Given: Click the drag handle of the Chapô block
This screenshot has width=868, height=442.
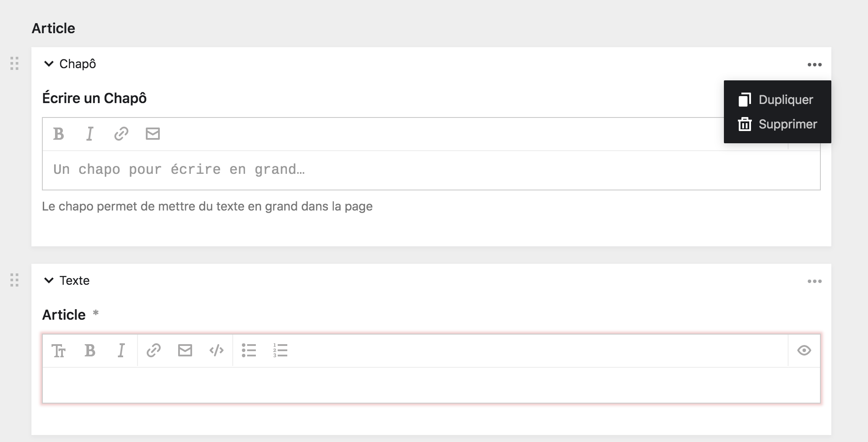Looking at the screenshot, I should click(14, 63).
